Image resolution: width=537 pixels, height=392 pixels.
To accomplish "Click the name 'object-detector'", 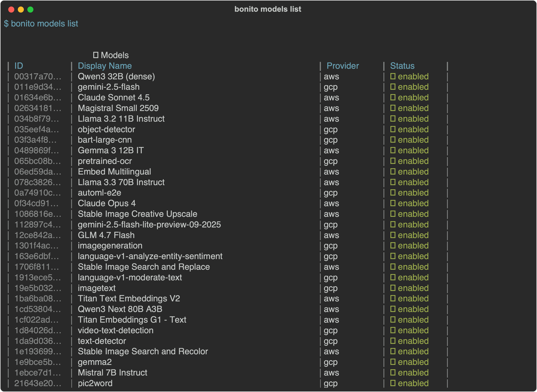I will click(x=106, y=130).
